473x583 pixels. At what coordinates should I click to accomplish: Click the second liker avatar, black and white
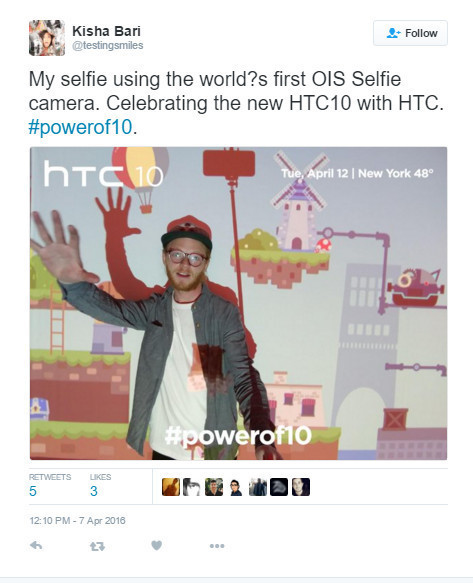[x=192, y=487]
